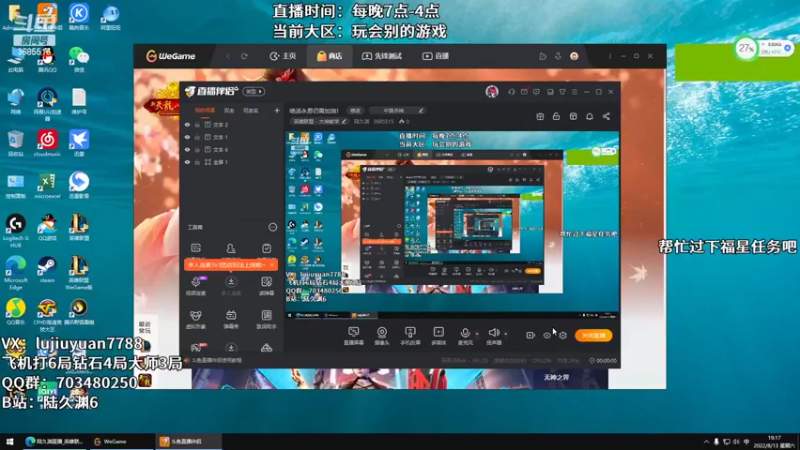Toggle visibility of the 全屏 1 layer
800x450 pixels.
187,162
